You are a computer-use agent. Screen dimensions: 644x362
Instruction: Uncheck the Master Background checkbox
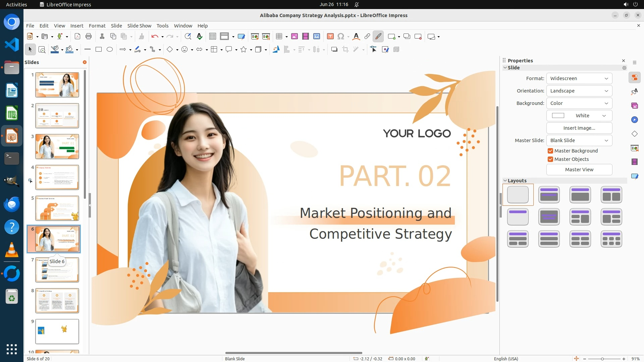(550, 151)
